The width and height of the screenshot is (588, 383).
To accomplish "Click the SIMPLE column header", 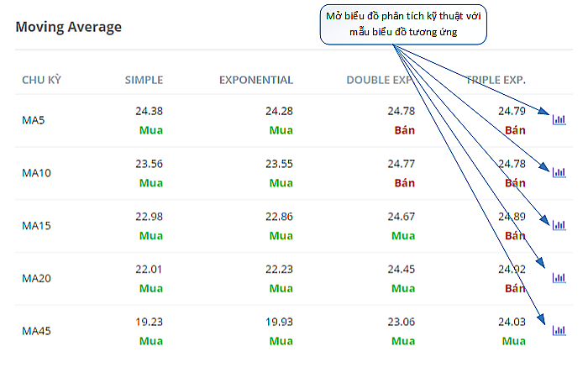I will click(x=144, y=80).
